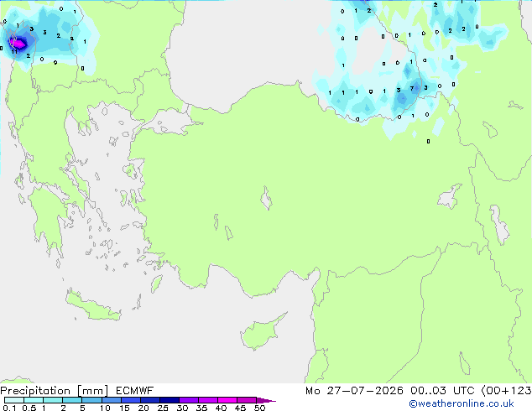Pick the 5–10 mm legend color swatch
This screenshot has width=532, height=411.
[91, 400]
